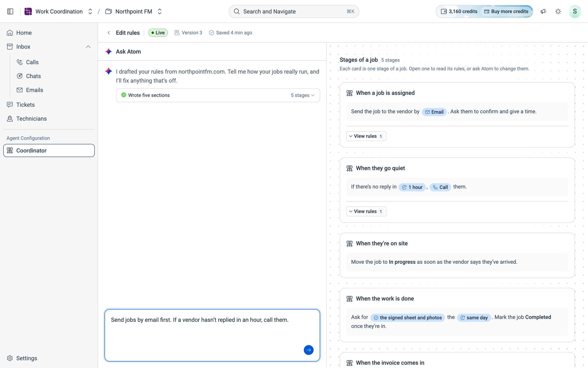Open Settings in the sidebar
Image resolution: width=588 pixels, height=368 pixels.
49,358
